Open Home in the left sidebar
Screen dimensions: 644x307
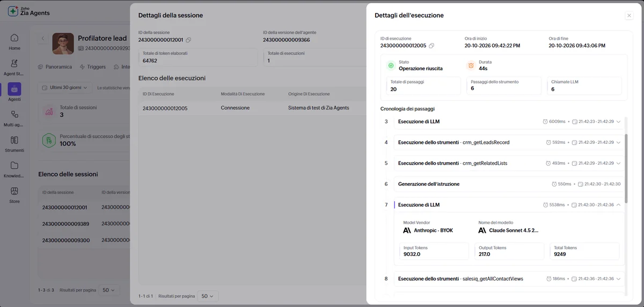point(14,38)
